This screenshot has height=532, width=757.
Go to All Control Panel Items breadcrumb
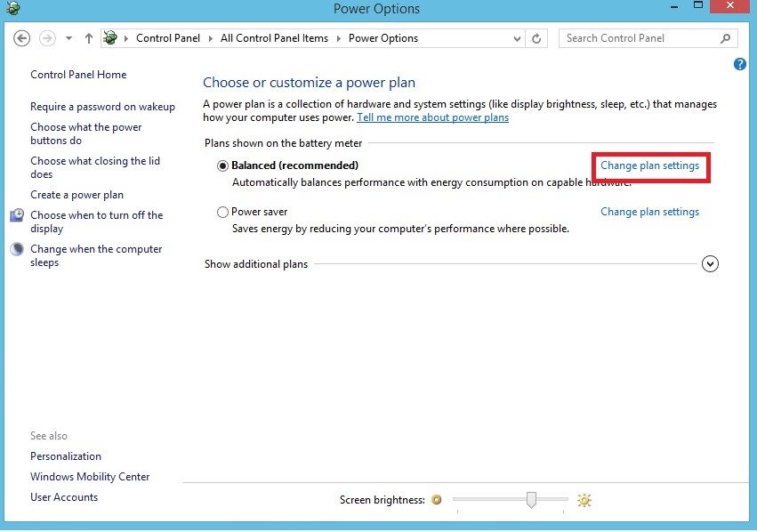click(274, 38)
